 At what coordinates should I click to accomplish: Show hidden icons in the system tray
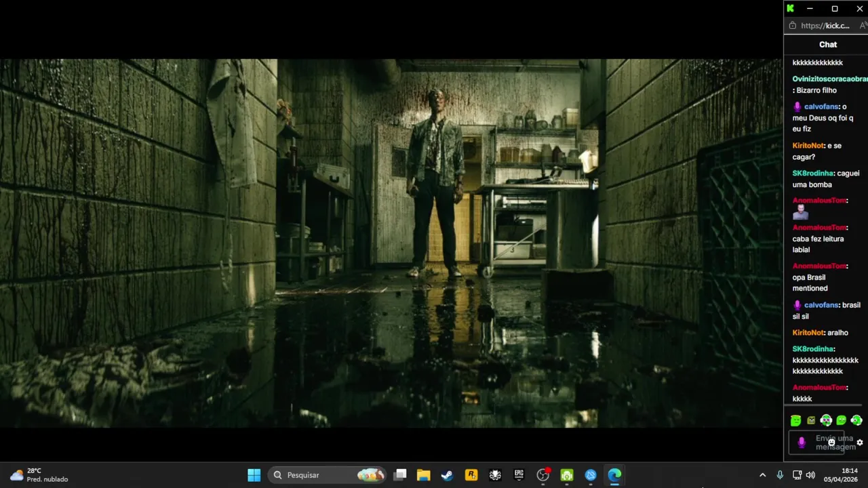(762, 475)
